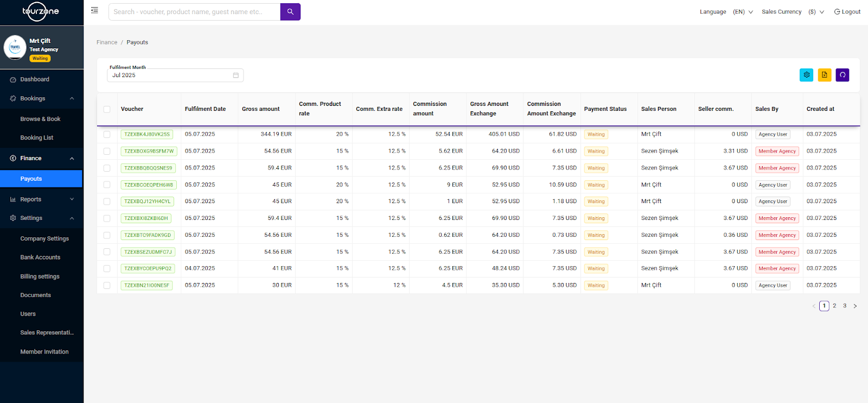Open Bank Accounts in the sidebar
Viewport: 868px width, 403px height.
coord(40,257)
